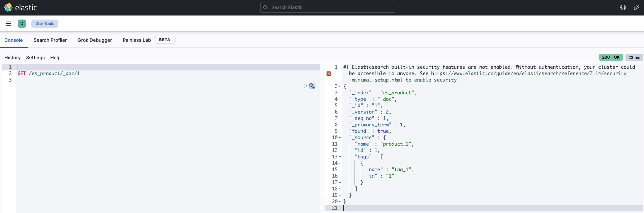The height and width of the screenshot is (213, 644).
Task: Click the fold end marker at line 18
Action: coord(340,189)
